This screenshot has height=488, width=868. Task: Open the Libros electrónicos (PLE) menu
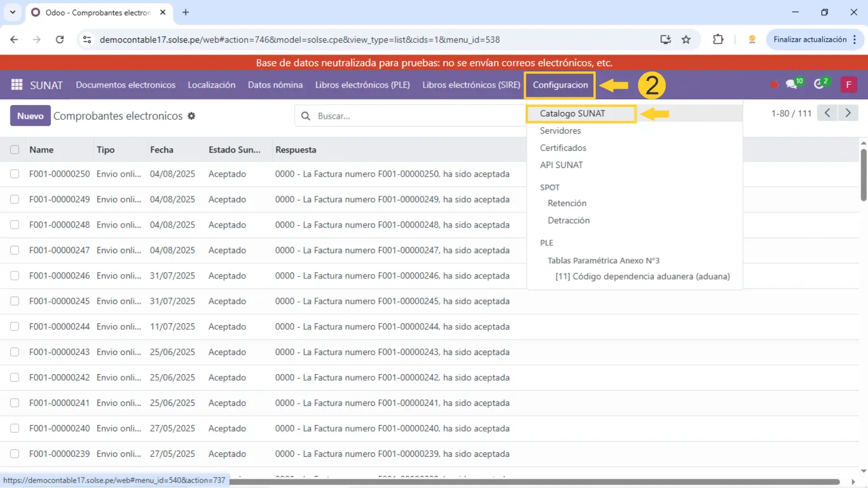(363, 85)
